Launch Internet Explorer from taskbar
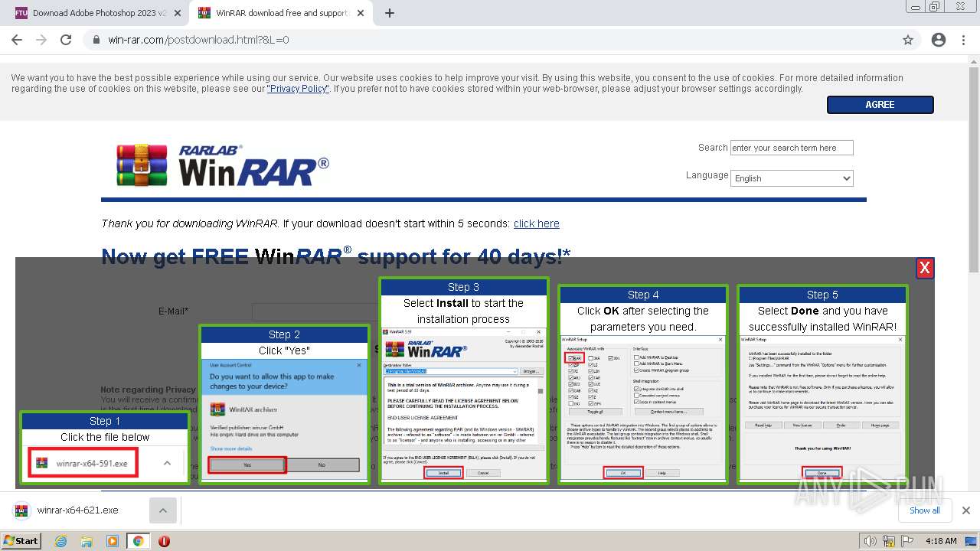The width and height of the screenshot is (980, 551). [61, 541]
